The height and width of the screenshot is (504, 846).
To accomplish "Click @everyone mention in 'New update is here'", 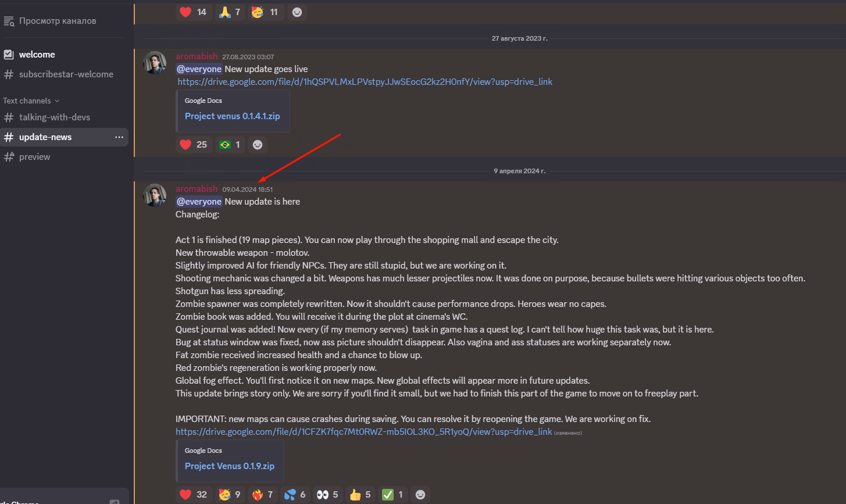I will [x=199, y=202].
